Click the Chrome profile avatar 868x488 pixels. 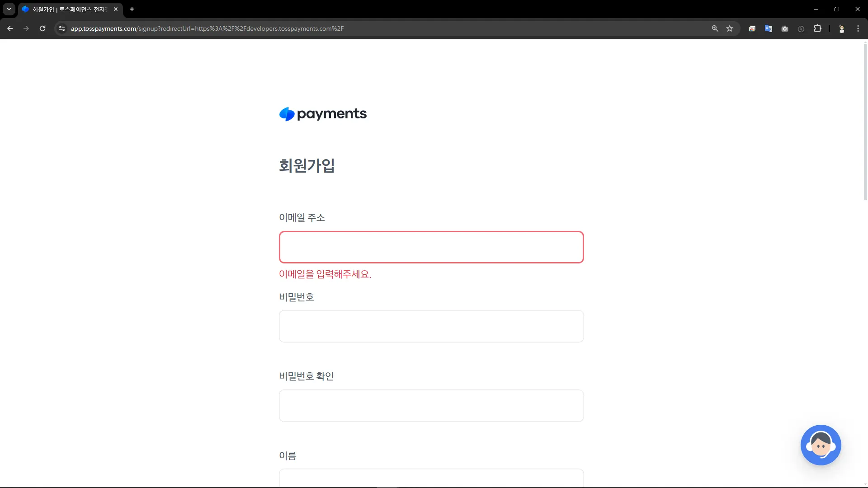tap(841, 28)
